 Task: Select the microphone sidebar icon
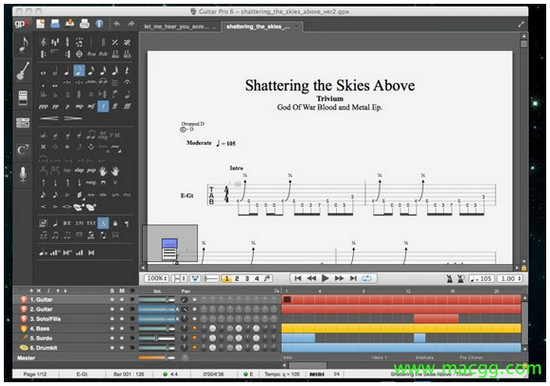coord(23,174)
